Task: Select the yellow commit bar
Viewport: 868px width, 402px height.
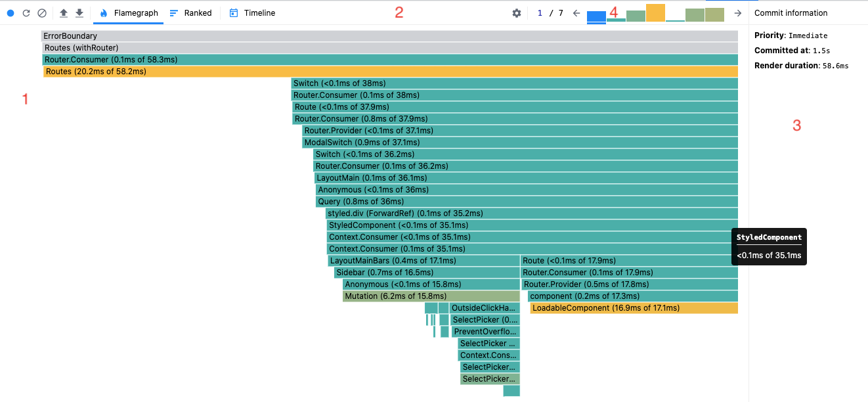Action: 655,12
